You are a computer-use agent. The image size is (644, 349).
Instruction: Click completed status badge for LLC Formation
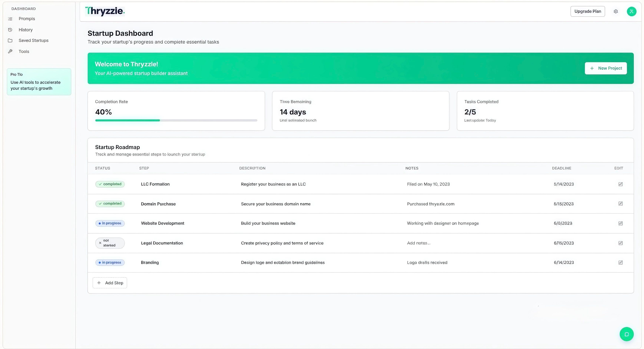click(110, 184)
